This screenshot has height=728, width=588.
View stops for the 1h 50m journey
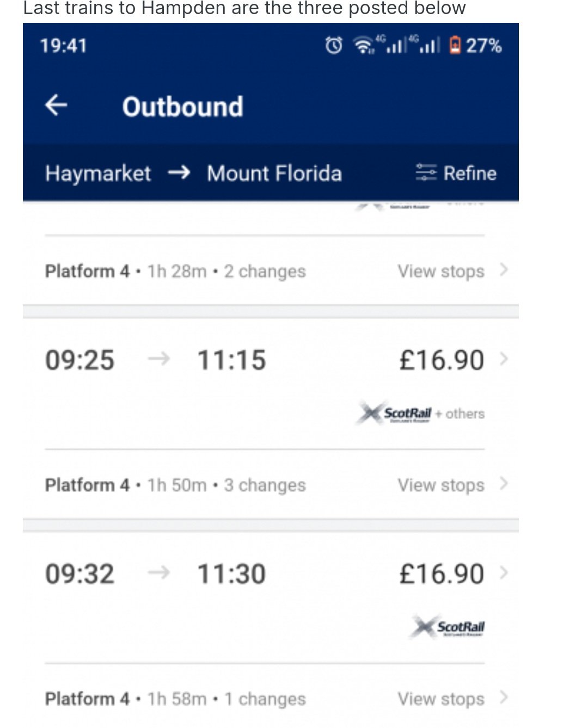coord(441,484)
